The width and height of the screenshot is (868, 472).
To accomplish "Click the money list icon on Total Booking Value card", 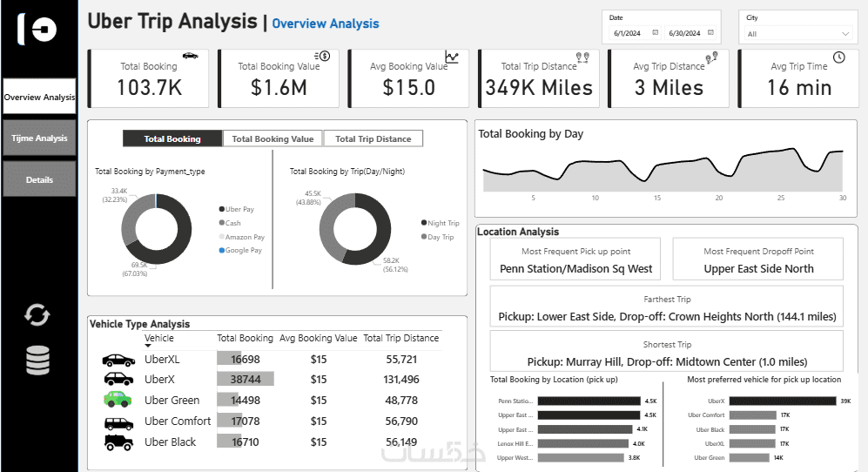I will pyautogui.click(x=322, y=56).
